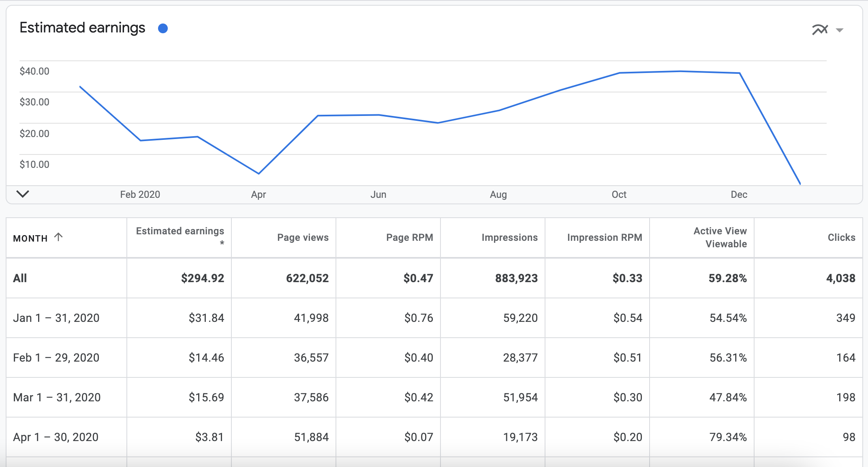Sort by the Clicks column header

pos(841,238)
